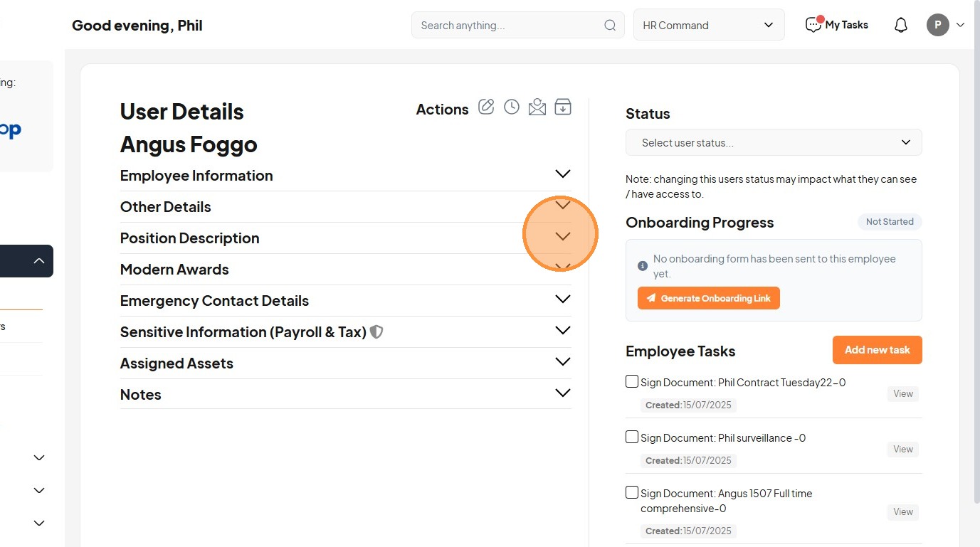Check the Phil surveillance task checkbox
Screen dimensions: 980x547
pos(632,437)
